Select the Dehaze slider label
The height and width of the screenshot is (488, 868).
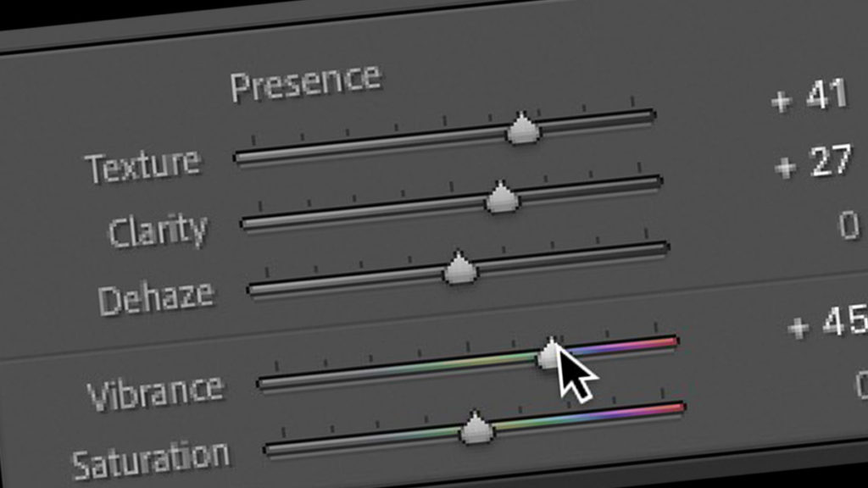(156, 299)
